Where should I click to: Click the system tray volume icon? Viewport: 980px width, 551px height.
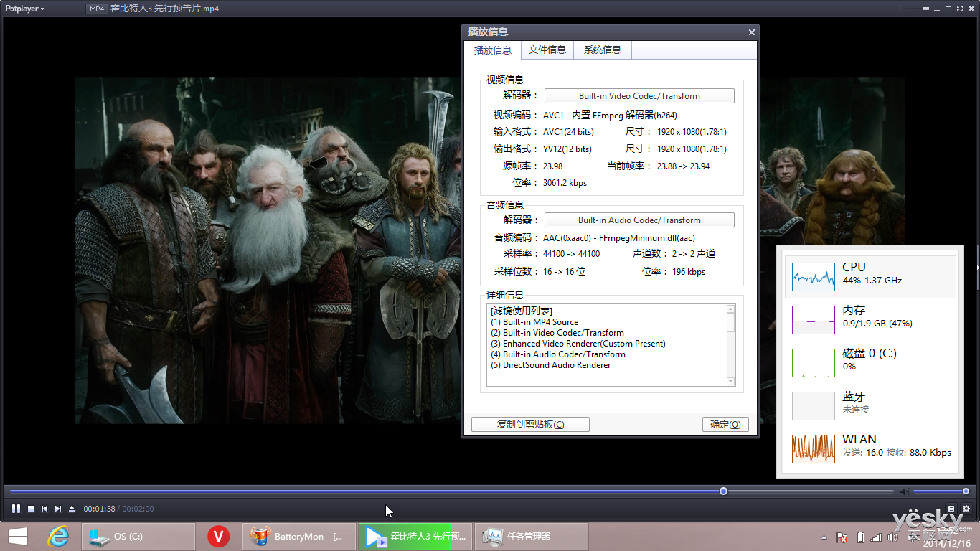893,537
